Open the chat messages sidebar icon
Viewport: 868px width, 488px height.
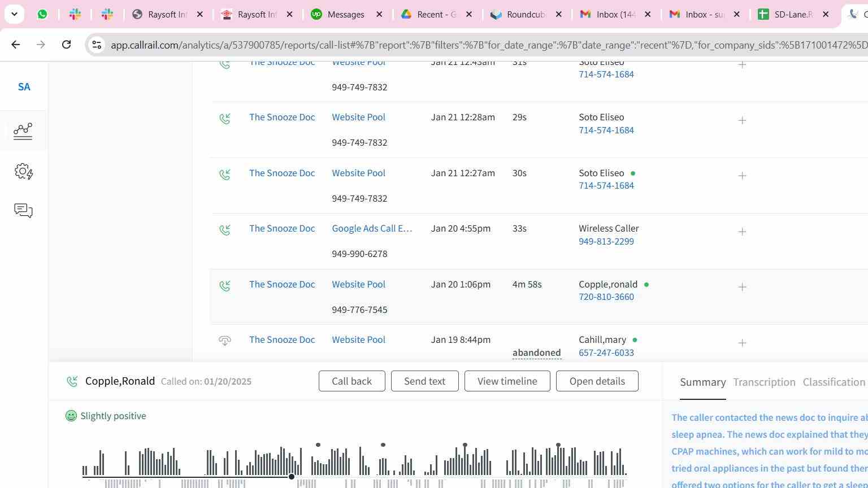tap(23, 211)
